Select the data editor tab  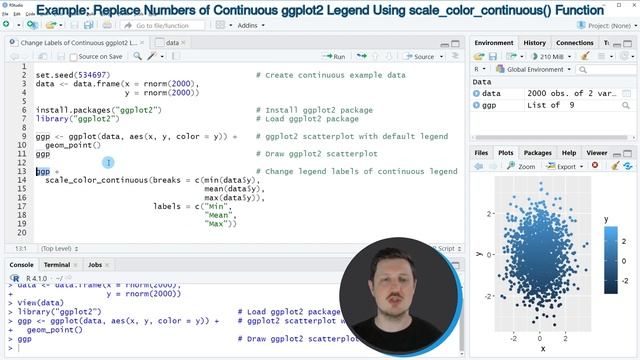click(171, 42)
